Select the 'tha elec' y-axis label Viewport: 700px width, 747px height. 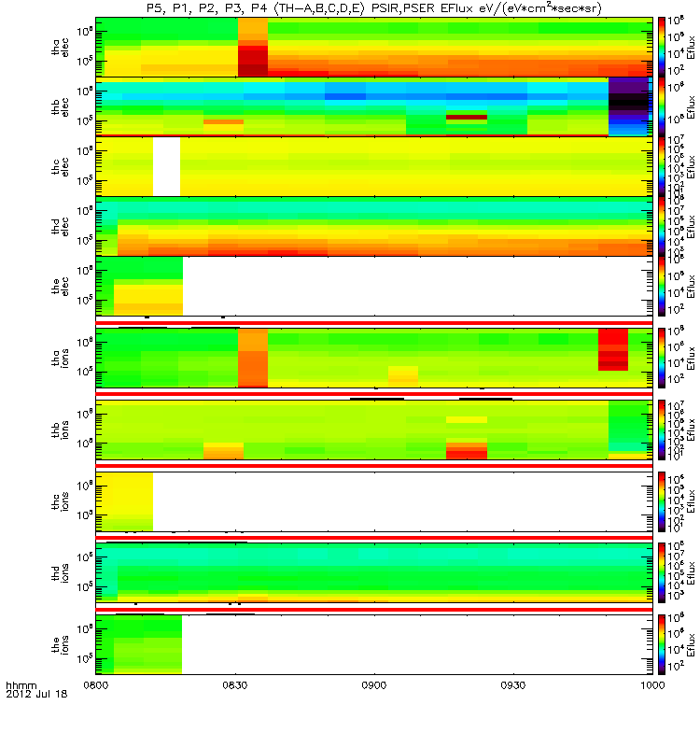click(61, 48)
